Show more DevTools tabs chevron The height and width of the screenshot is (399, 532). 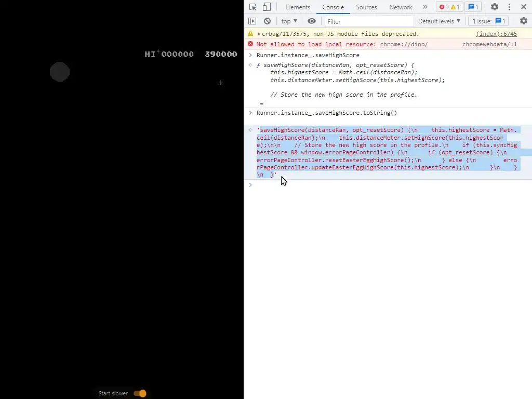[425, 7]
